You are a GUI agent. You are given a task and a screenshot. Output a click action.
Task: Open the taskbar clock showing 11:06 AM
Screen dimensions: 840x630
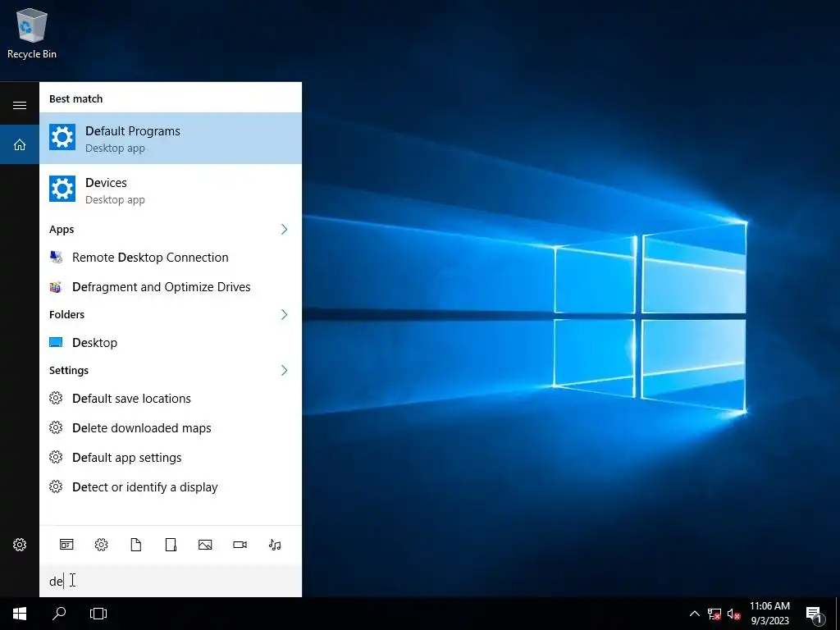tap(769, 614)
